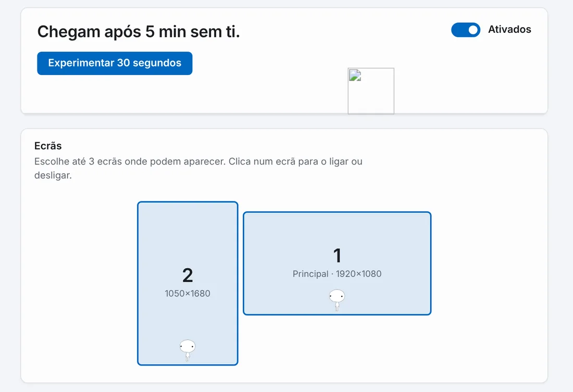Click the 1050×1680 resolution label

(x=188, y=294)
